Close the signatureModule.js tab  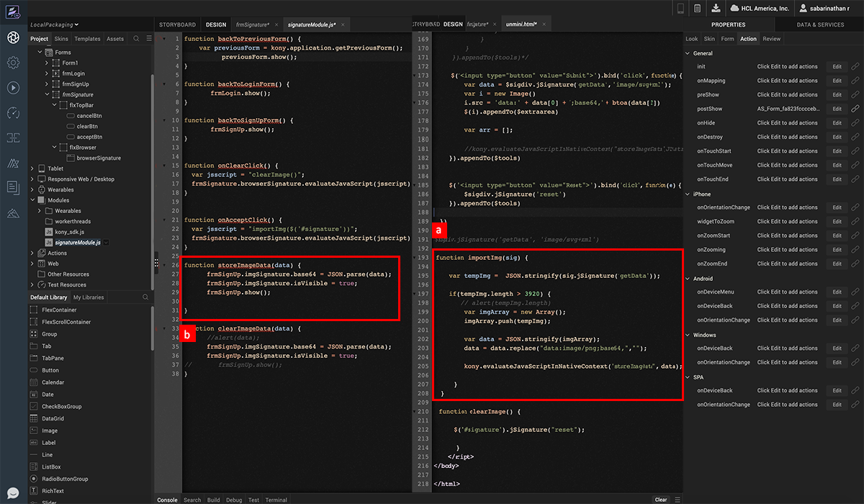[x=343, y=24]
